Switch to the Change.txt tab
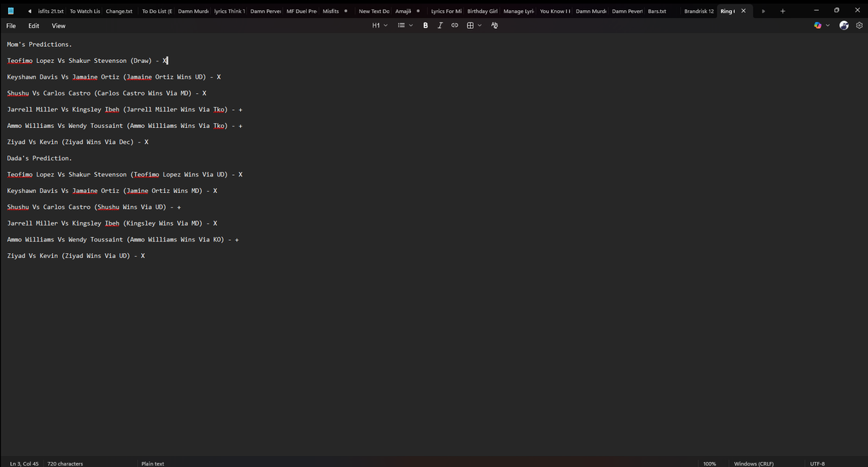868x467 pixels. (119, 11)
